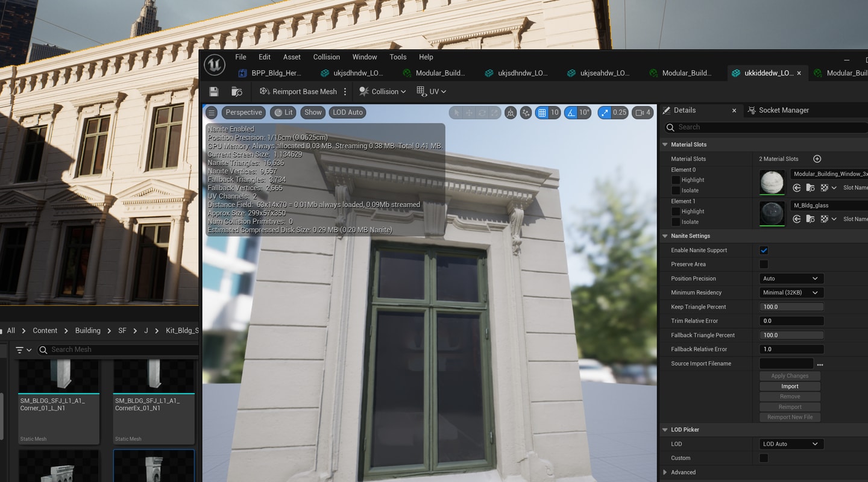Toggle the coordinate system cube icon
868x482 pixels.
[x=511, y=113]
